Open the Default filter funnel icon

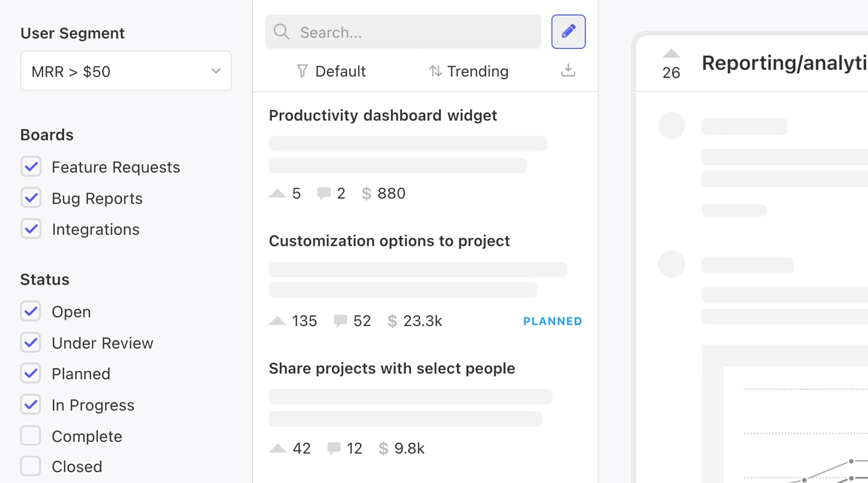pos(301,71)
